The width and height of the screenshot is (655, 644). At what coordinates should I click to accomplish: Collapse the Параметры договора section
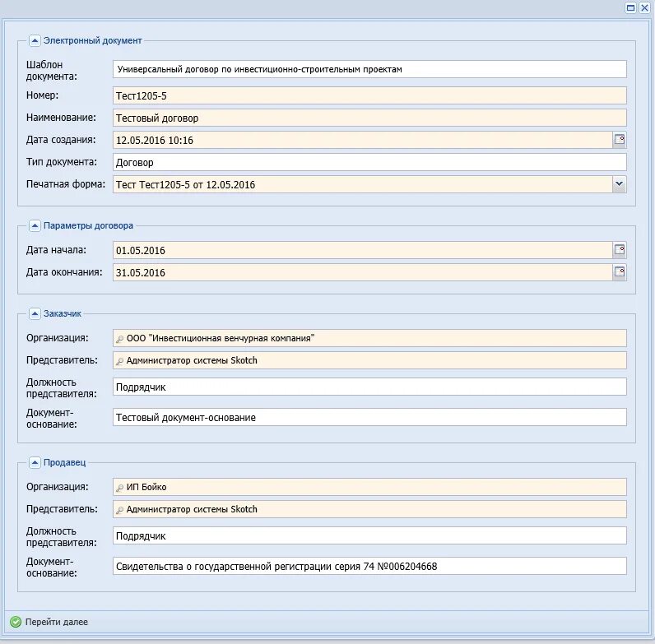[x=35, y=225]
